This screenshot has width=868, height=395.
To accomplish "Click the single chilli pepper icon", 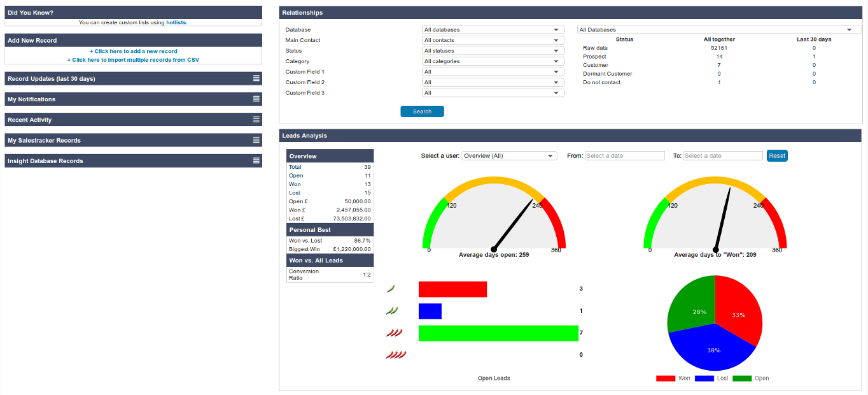I will [x=391, y=289].
